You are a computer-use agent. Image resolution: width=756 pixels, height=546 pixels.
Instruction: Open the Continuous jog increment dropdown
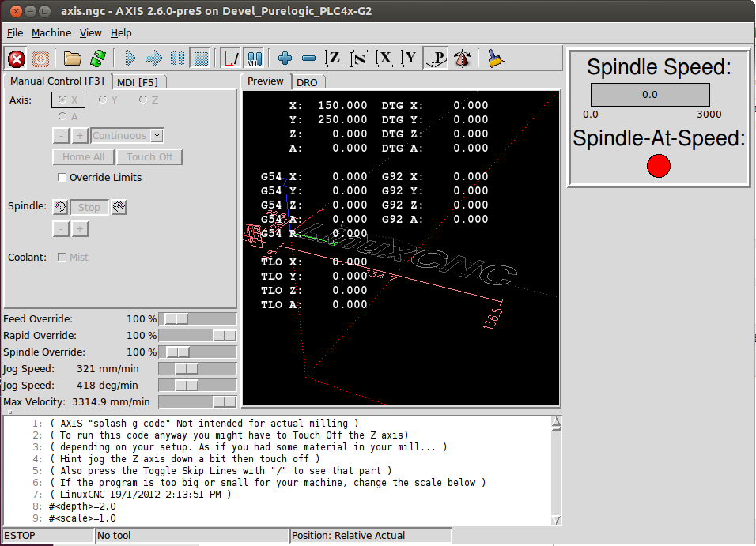(x=157, y=135)
